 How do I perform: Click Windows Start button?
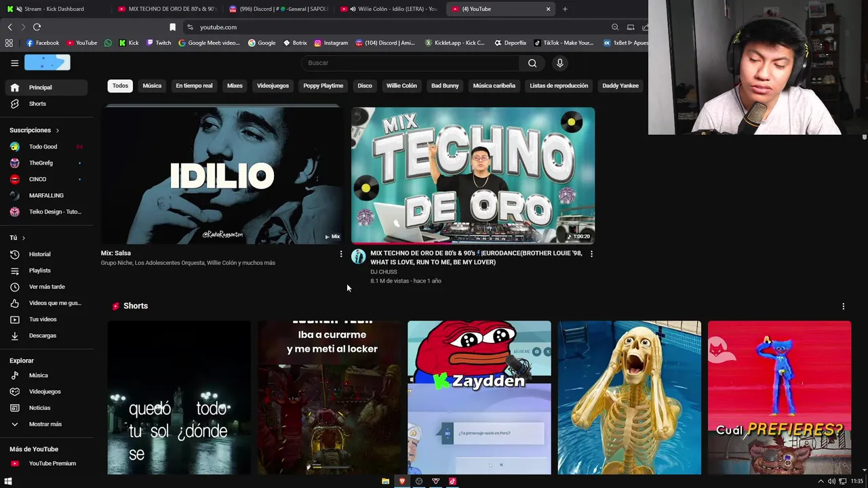tap(8, 481)
